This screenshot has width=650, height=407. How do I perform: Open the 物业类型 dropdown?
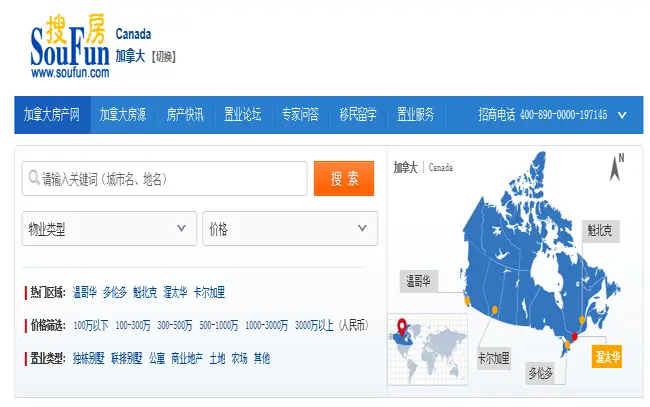point(109,228)
